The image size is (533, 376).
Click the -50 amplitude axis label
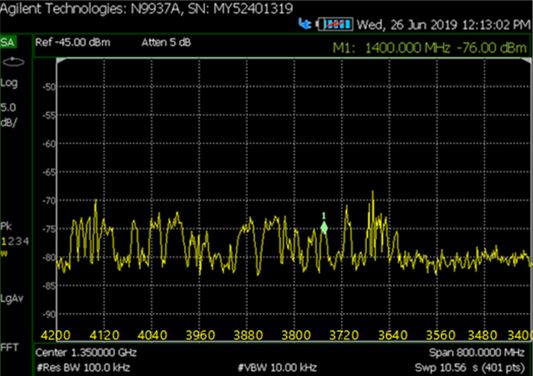point(50,87)
